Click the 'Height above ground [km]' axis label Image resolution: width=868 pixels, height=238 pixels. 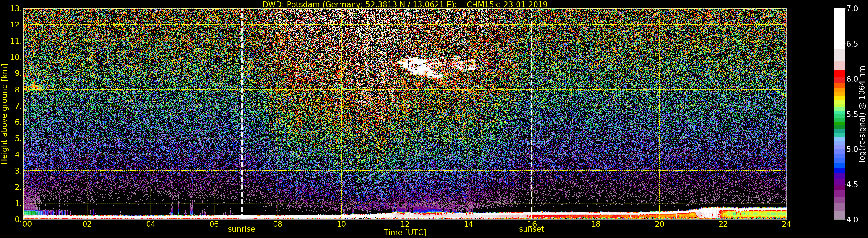pyautogui.click(x=4, y=114)
